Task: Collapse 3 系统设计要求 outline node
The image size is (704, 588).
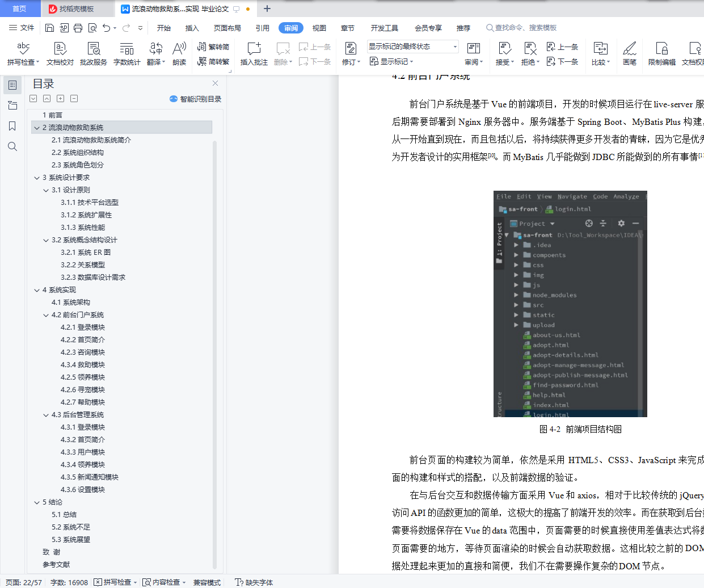Action: (x=37, y=178)
